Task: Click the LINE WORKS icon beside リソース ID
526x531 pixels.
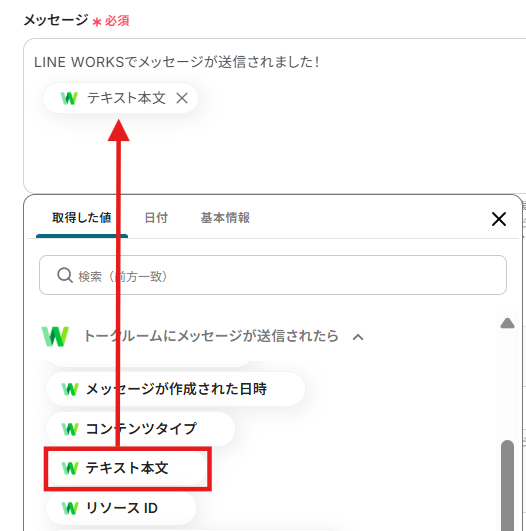Action: coord(70,508)
